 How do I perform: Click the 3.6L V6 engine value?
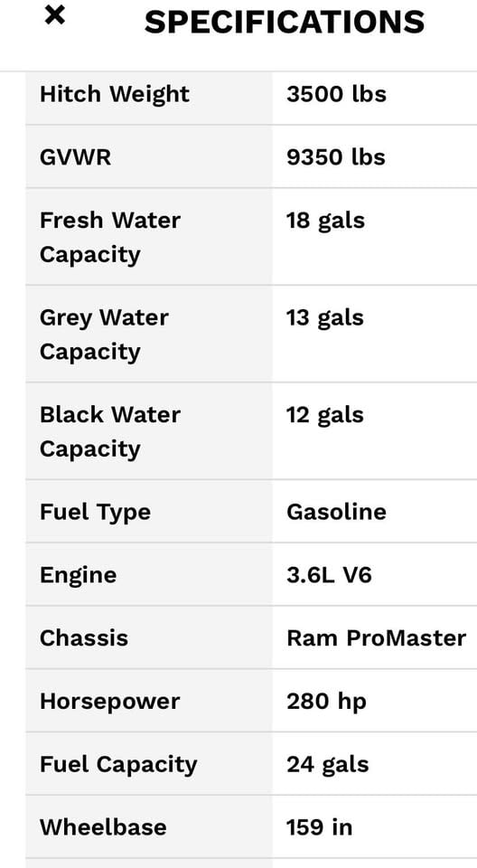click(329, 575)
